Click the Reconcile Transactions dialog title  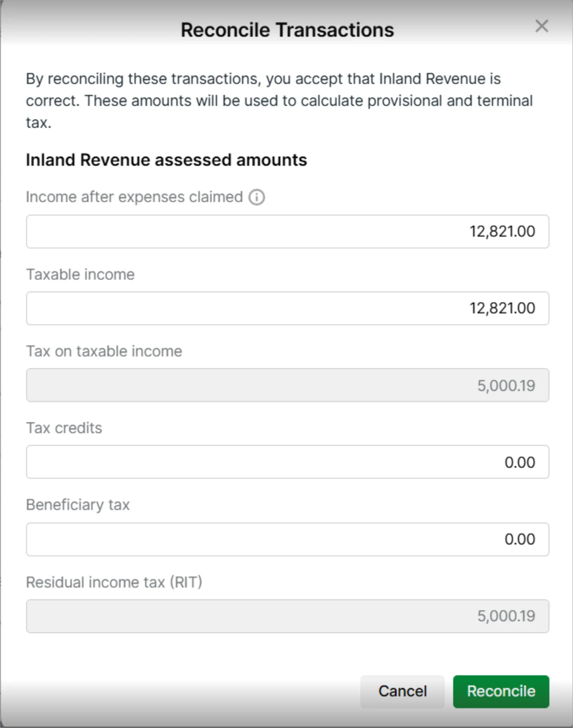coord(287,30)
